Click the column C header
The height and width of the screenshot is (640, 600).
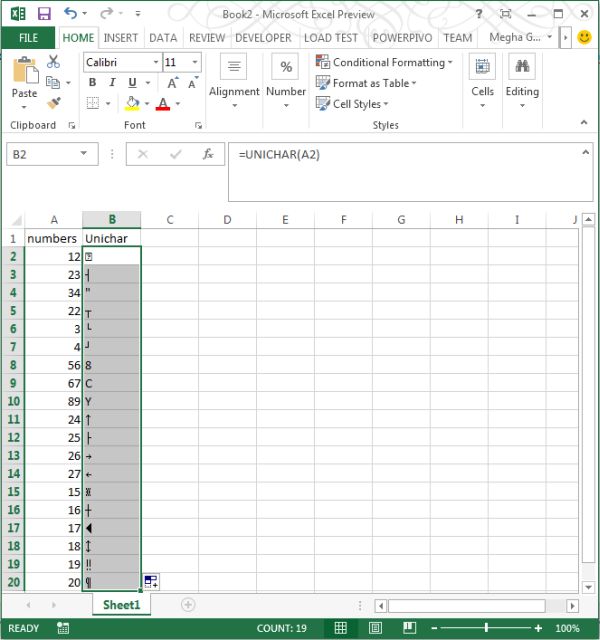pos(170,220)
